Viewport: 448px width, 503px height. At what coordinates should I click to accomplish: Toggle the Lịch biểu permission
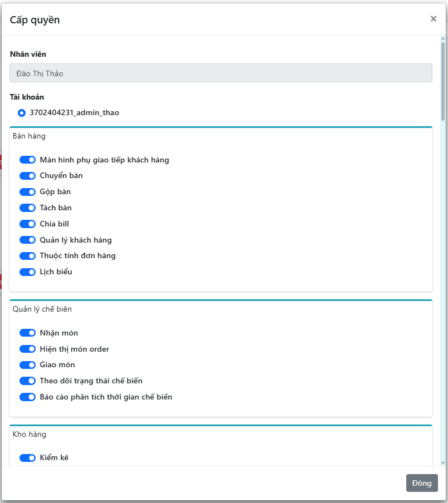27,272
